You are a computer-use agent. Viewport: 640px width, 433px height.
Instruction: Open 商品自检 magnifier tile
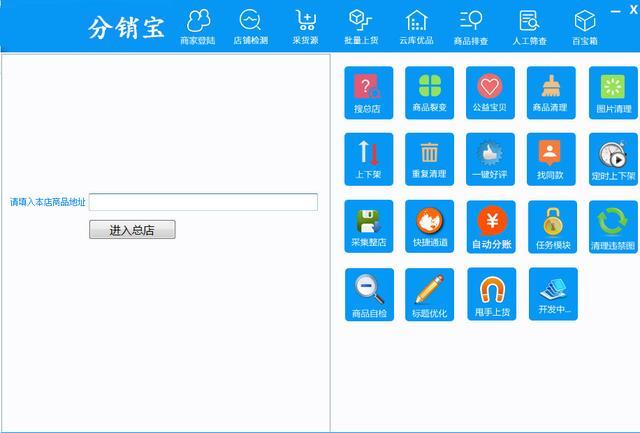click(368, 294)
